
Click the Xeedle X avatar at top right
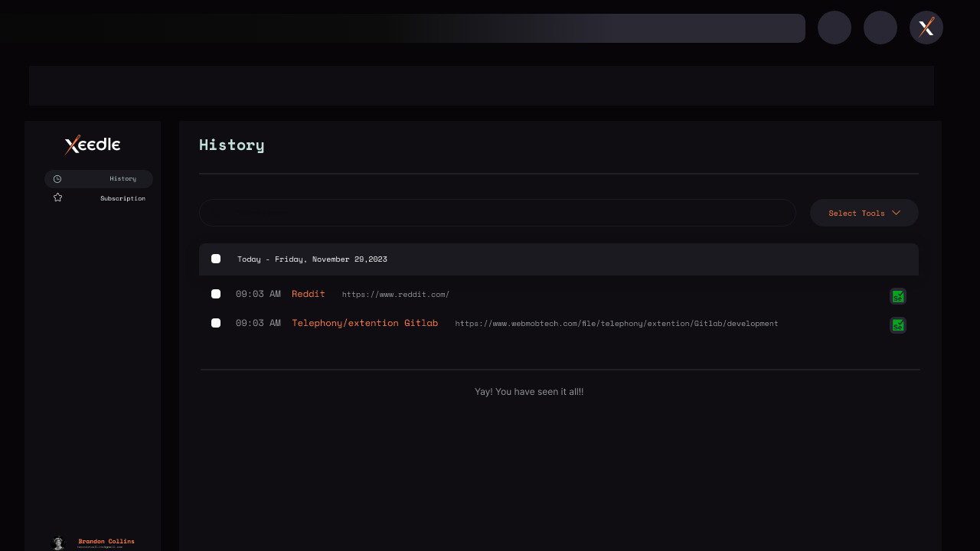[x=926, y=28]
